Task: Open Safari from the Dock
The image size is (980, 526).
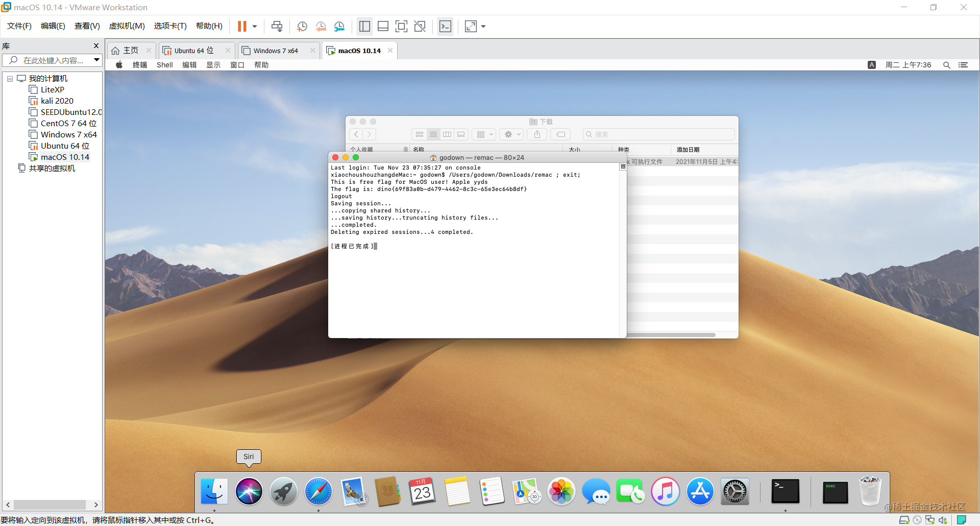Action: 318,492
